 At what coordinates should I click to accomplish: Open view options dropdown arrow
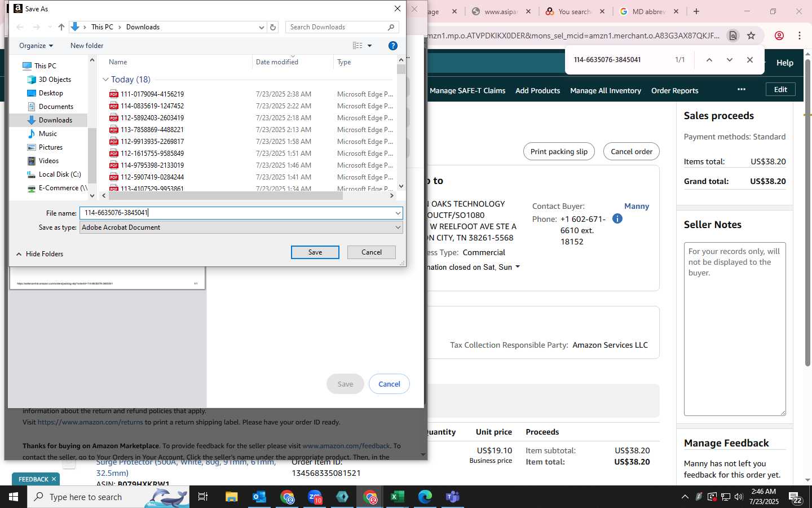(370, 46)
